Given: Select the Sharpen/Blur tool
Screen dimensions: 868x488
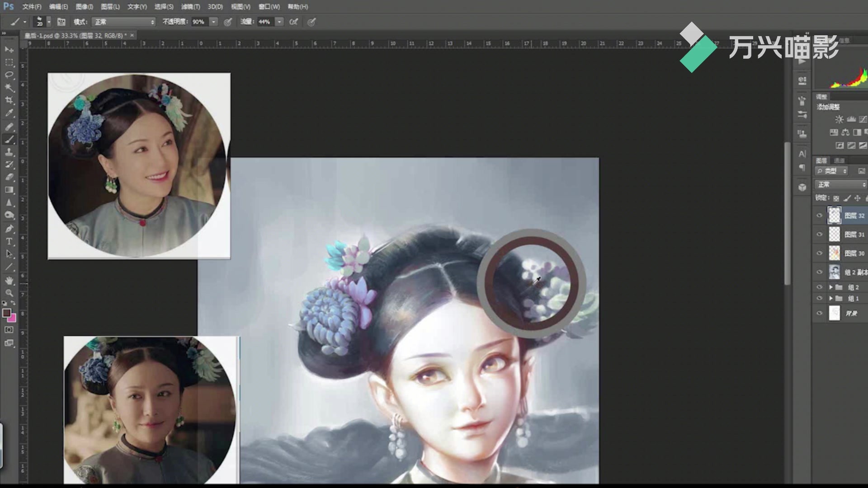Looking at the screenshot, I should 9,202.
